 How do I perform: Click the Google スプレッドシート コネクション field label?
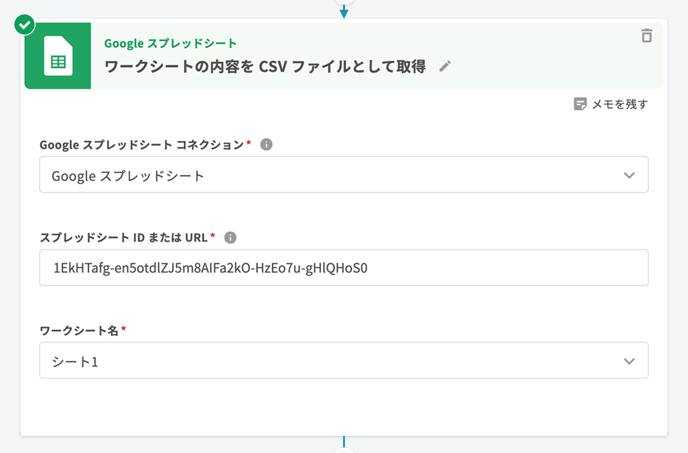click(141, 145)
